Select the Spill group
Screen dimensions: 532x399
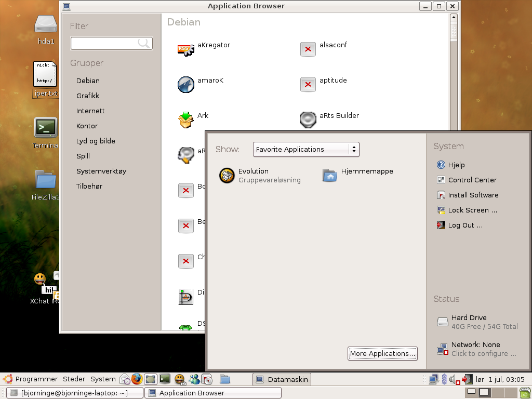[83, 156]
